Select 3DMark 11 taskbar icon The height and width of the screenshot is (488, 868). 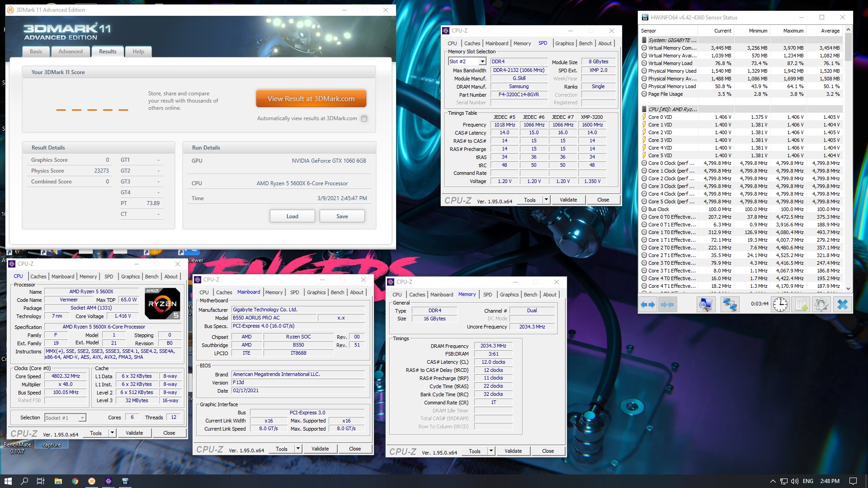coord(92,481)
